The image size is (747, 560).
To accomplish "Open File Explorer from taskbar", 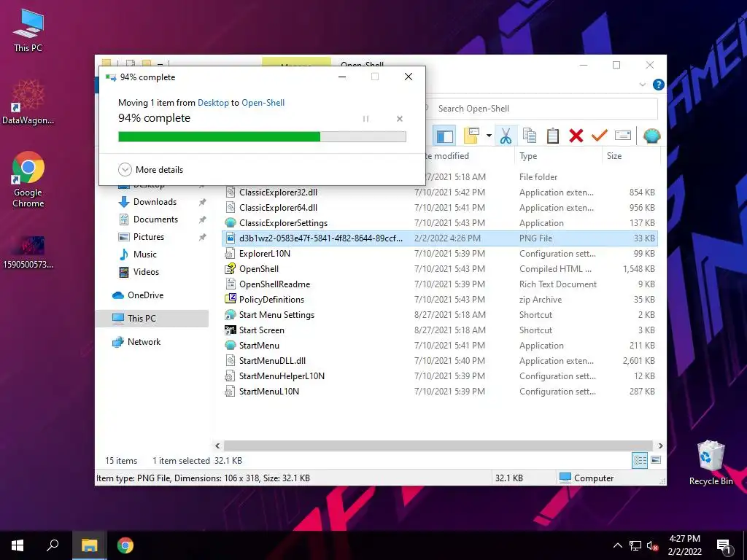I will [x=90, y=545].
